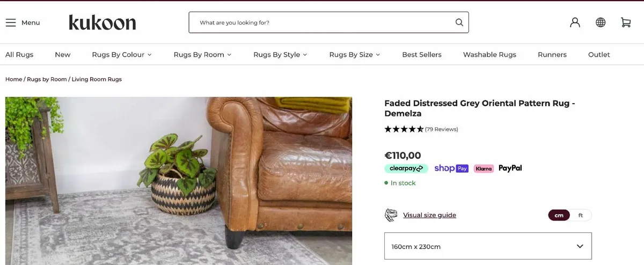Click the rug size guide icon
Viewport: 644px width, 265px height.
click(391, 215)
